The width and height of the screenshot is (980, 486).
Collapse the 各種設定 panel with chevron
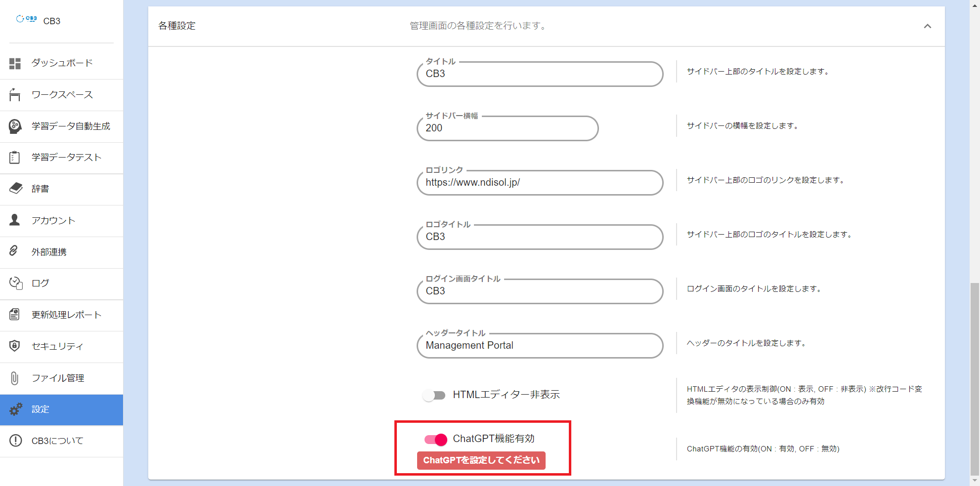tap(927, 26)
